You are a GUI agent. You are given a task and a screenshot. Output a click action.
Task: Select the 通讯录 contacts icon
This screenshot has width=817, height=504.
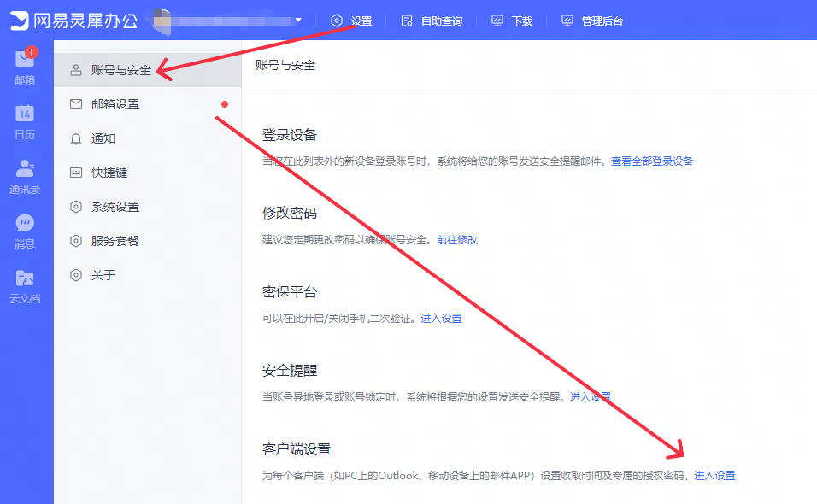[25, 171]
